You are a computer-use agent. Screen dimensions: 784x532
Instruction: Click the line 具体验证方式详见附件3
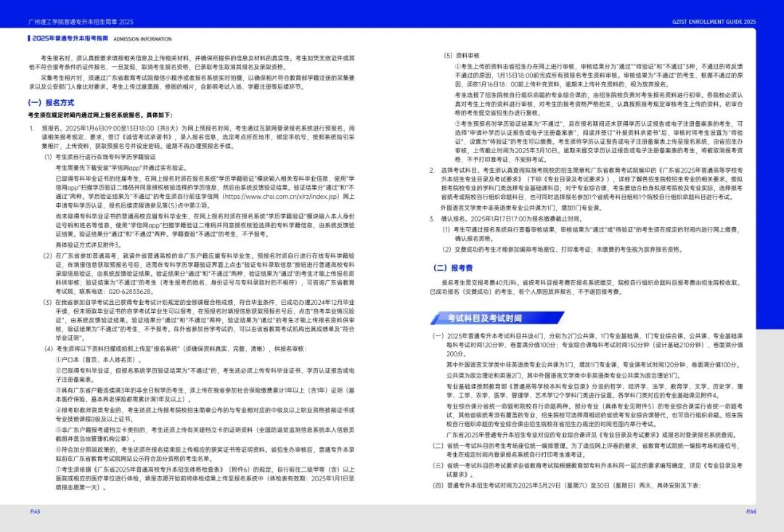click(89, 245)
